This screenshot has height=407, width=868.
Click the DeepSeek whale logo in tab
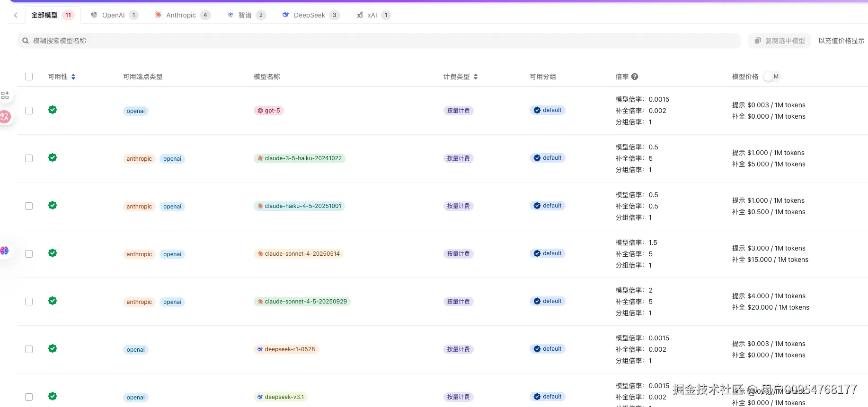(286, 15)
